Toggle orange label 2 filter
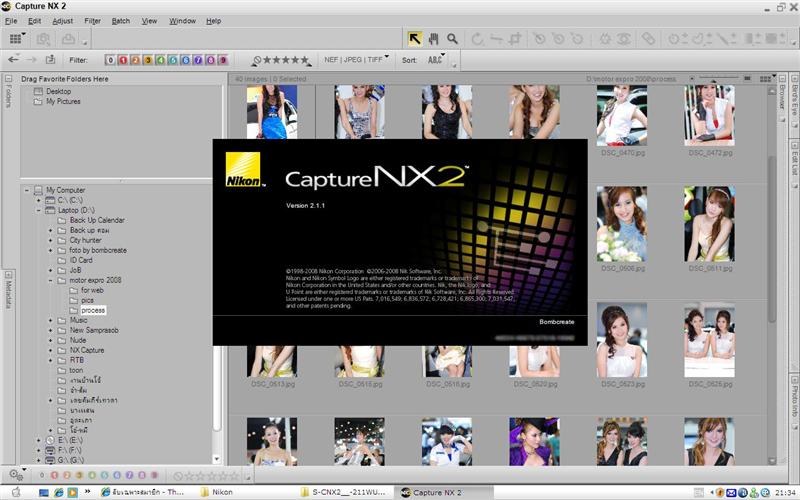The height and width of the screenshot is (500, 800). 135,60
